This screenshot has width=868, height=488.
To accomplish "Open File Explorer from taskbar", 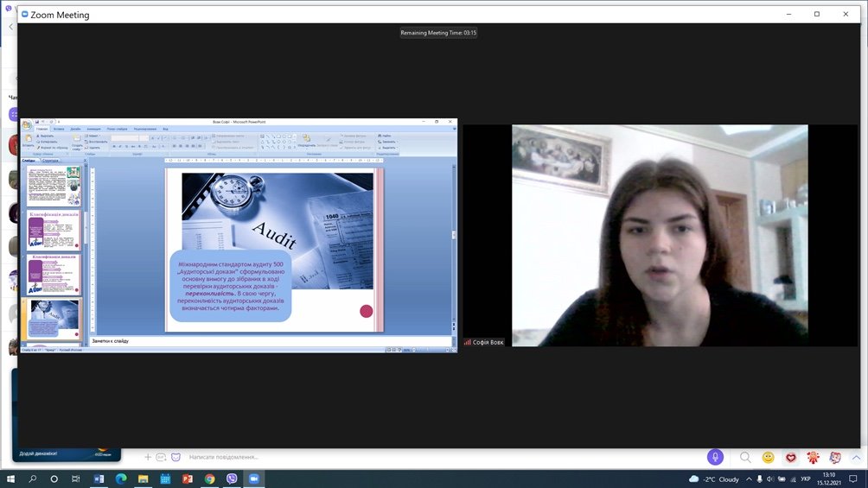I will pos(144,478).
